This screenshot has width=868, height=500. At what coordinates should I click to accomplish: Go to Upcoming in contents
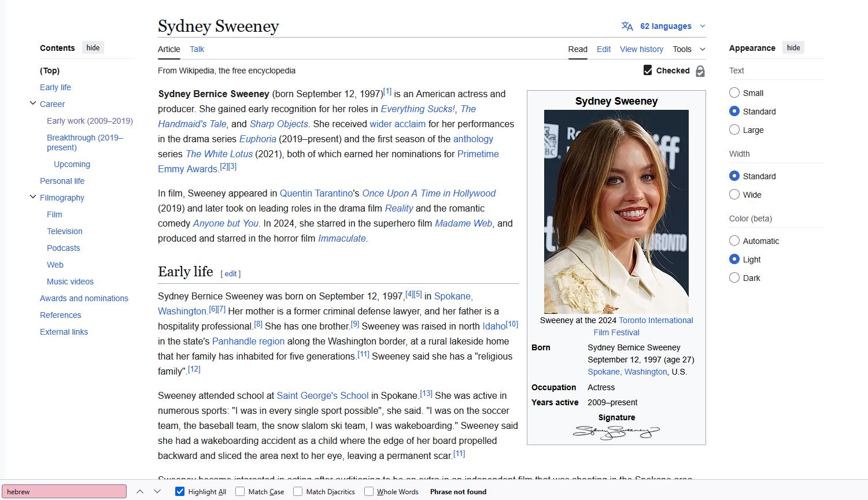click(x=72, y=164)
